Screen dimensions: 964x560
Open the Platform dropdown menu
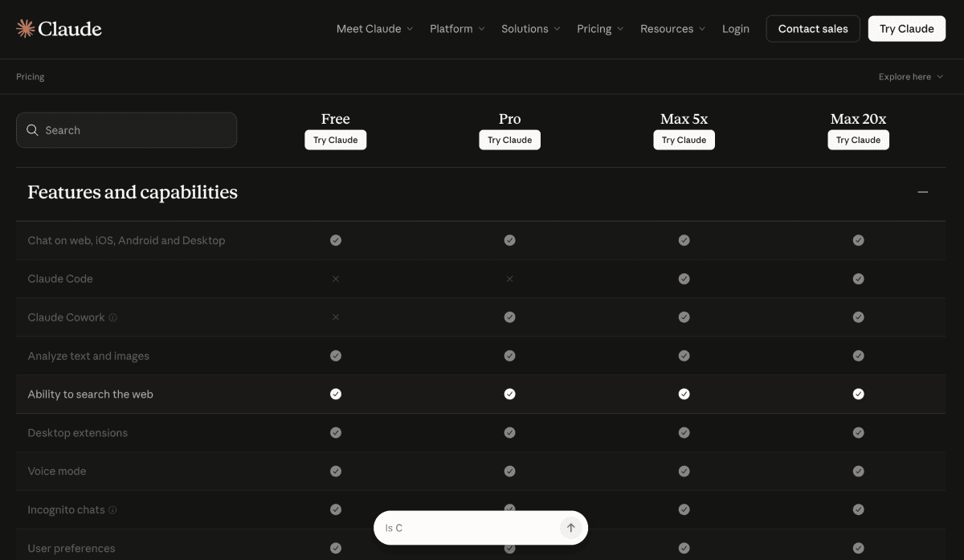click(x=457, y=29)
